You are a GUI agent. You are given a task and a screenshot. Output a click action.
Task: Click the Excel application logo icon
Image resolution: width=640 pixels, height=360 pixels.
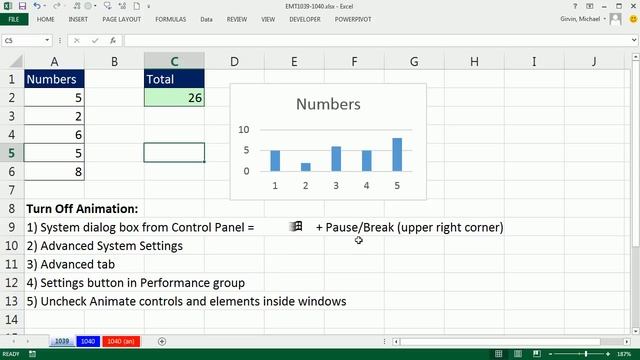[x=7, y=6]
